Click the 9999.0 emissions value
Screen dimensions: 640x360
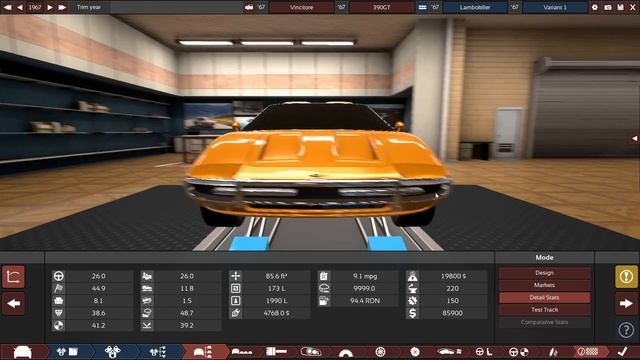[x=364, y=288]
